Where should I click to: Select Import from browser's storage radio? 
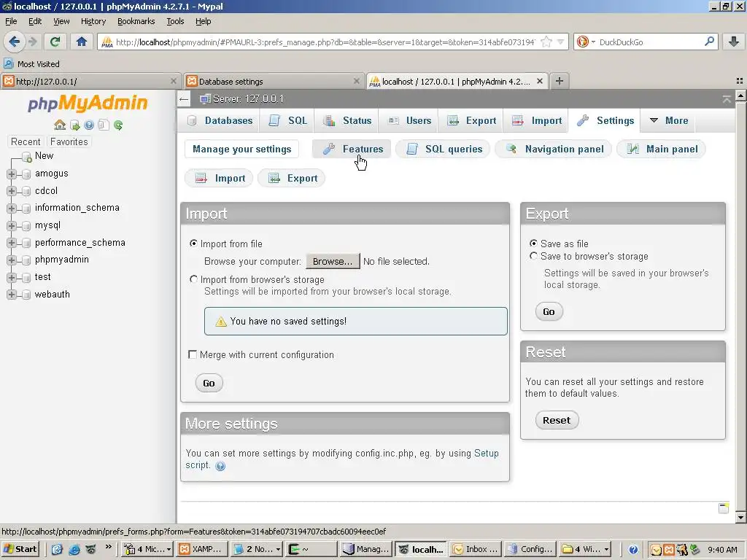pos(193,279)
